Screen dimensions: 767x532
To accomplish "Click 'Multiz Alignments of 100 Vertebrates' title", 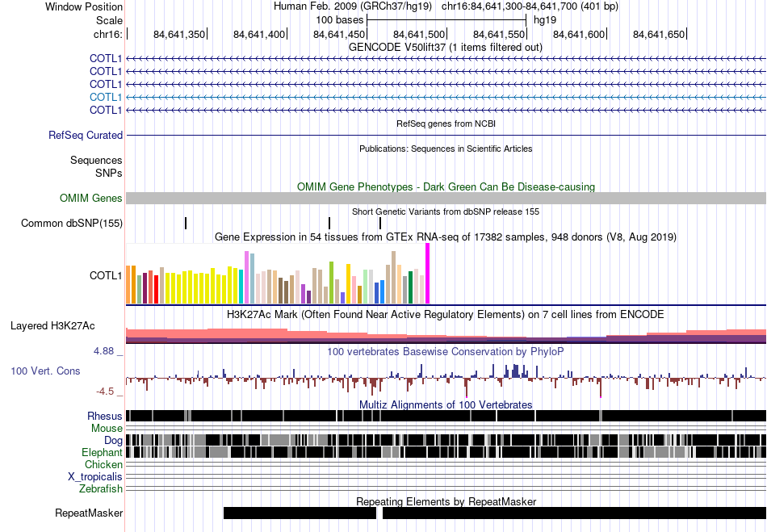I will [x=446, y=405].
